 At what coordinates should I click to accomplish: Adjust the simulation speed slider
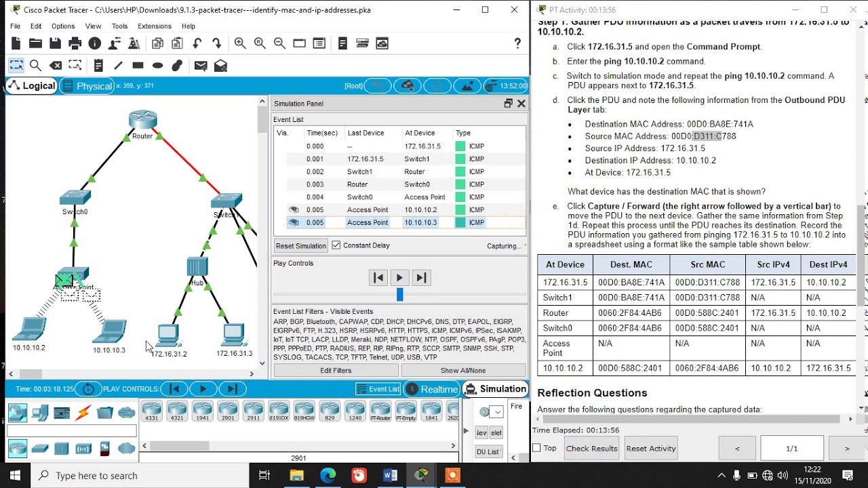[x=399, y=295]
